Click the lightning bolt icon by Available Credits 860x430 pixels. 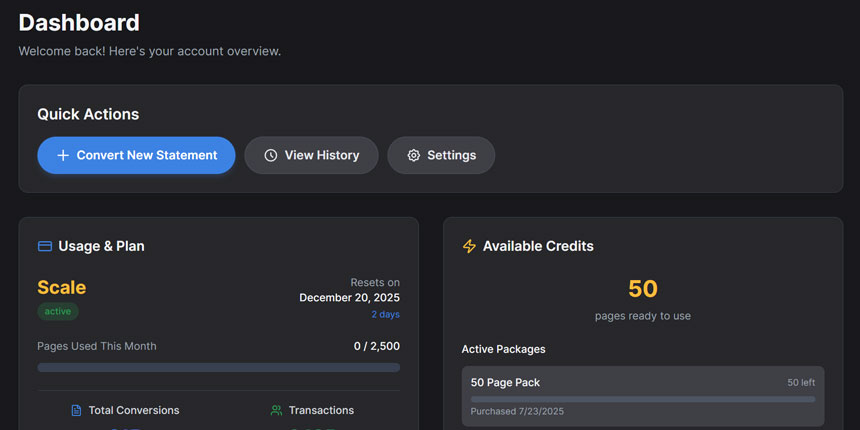[469, 246]
